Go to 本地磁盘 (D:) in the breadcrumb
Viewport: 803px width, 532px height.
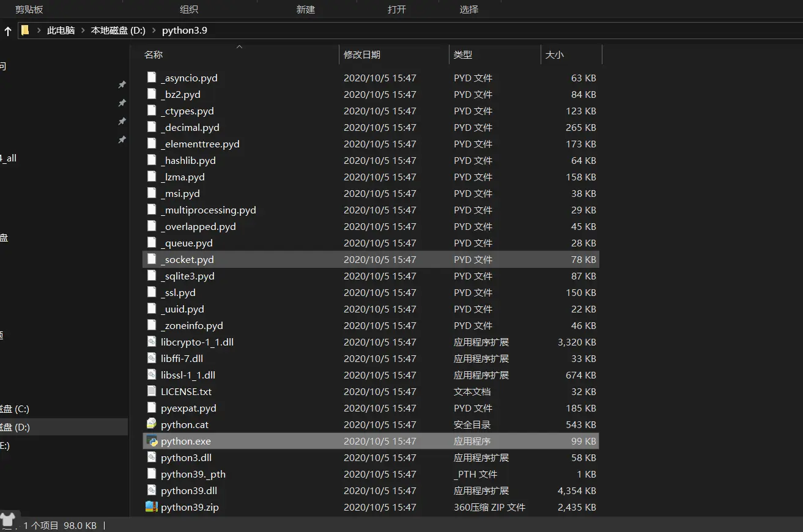click(x=118, y=30)
